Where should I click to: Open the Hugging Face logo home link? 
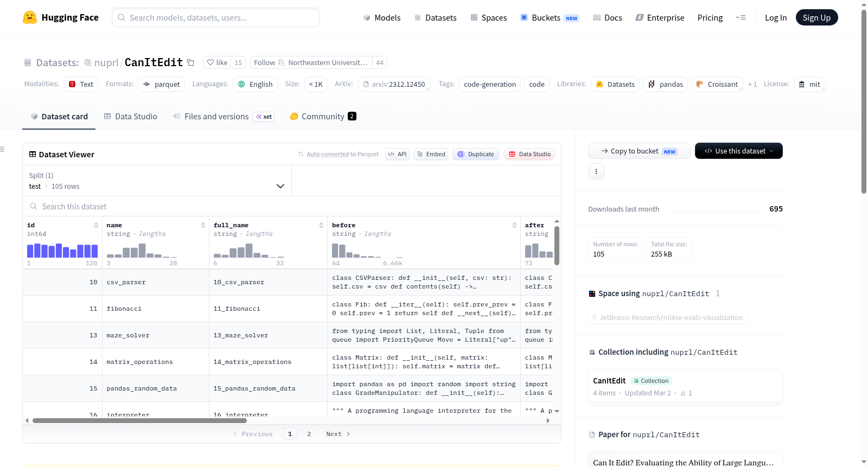coord(61,17)
